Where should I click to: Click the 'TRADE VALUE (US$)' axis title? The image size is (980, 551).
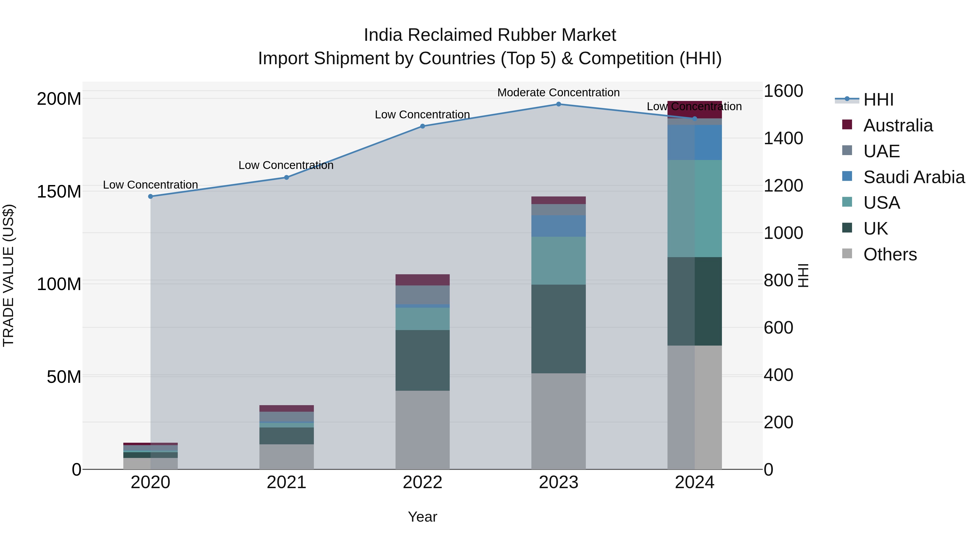click(x=8, y=275)
